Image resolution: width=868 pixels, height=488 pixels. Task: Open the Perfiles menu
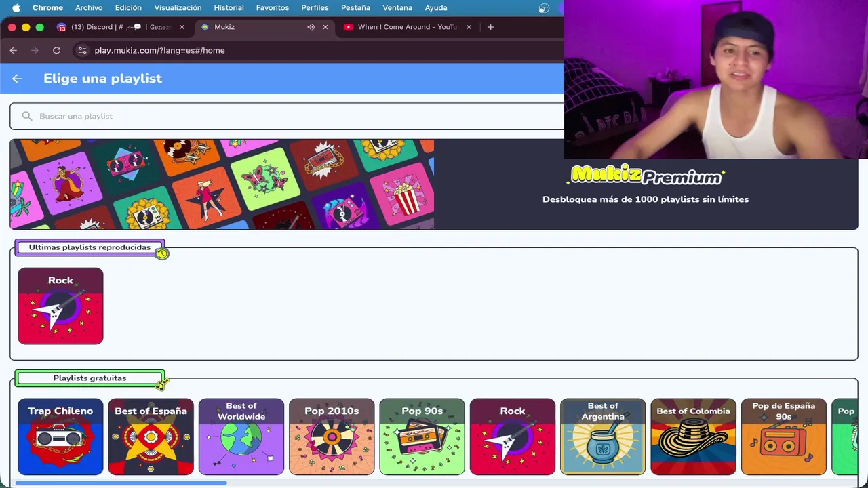pos(315,8)
